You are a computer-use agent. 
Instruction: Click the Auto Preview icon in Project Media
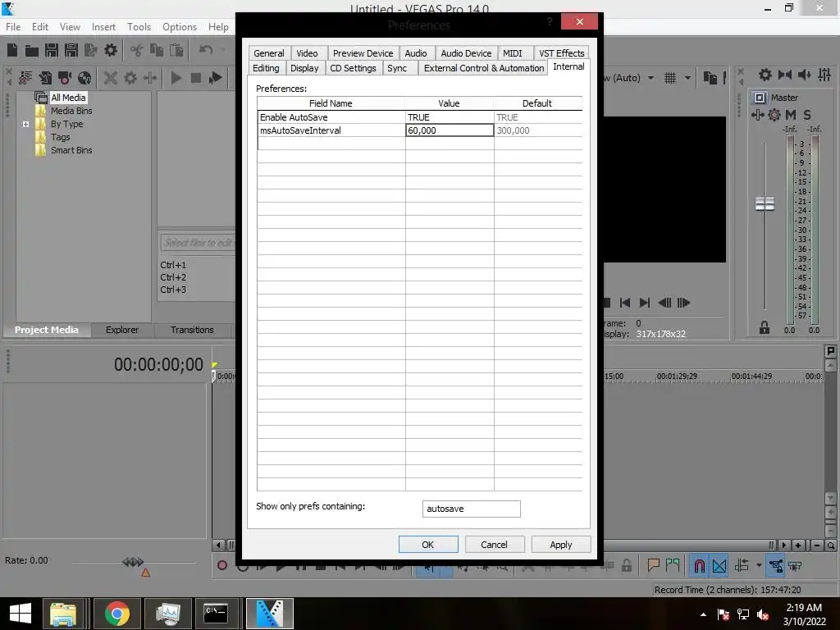point(216,78)
